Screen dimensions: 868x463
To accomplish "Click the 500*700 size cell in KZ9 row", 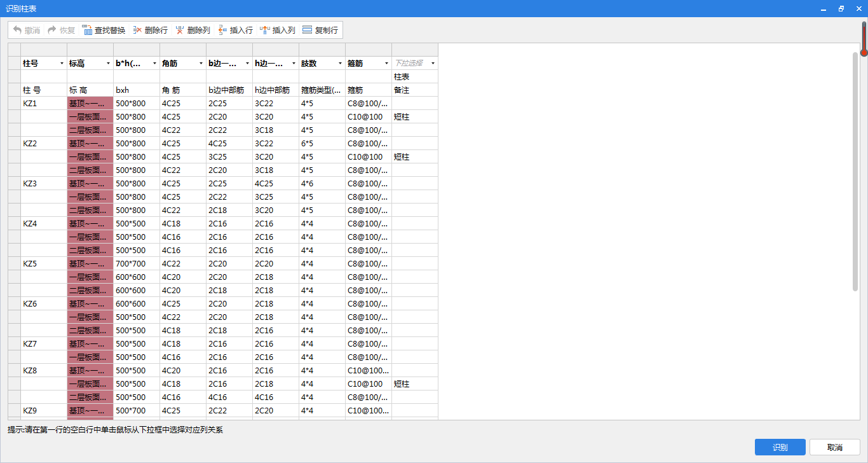I will point(137,410).
